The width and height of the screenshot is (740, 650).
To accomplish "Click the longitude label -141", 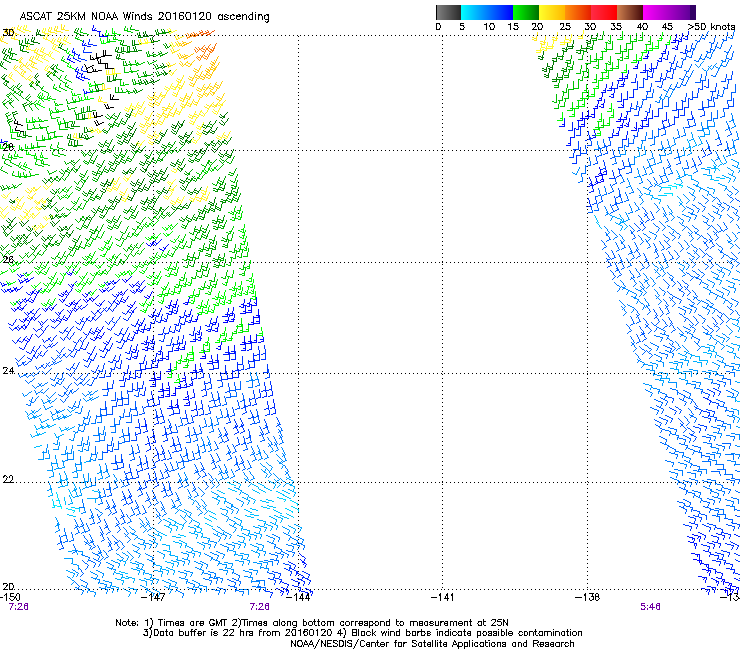I will point(443,597).
